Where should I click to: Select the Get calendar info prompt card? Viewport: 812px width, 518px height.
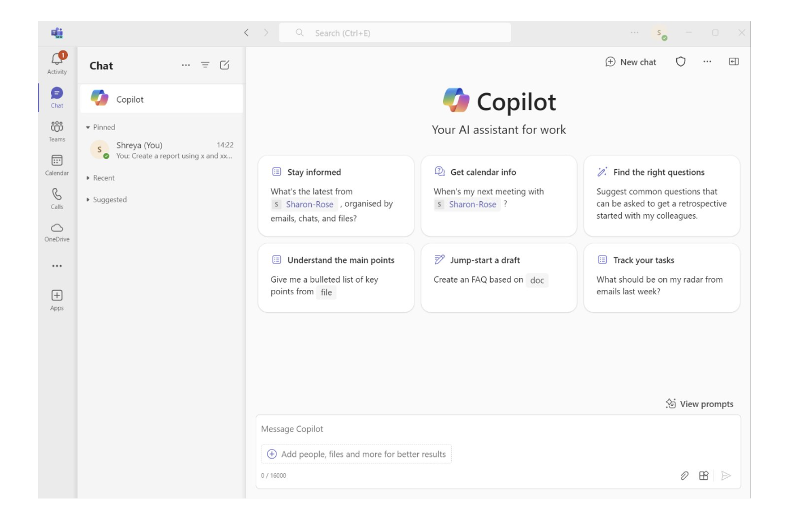(x=499, y=196)
